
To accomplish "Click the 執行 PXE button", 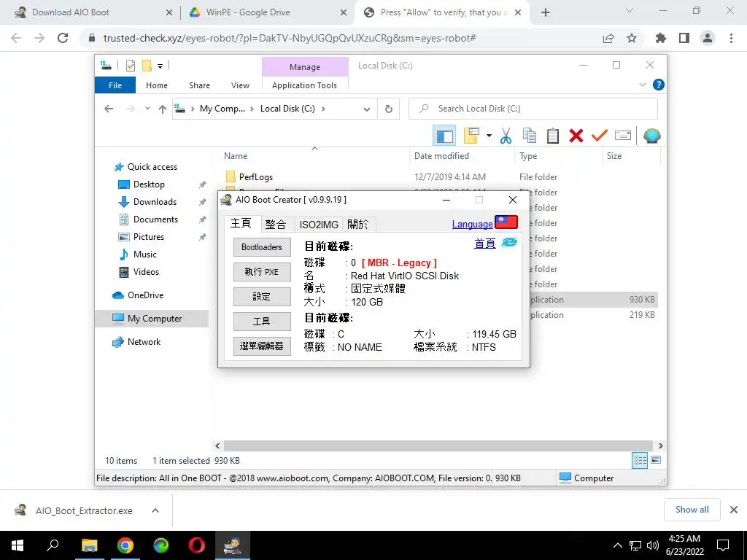I will (x=262, y=272).
